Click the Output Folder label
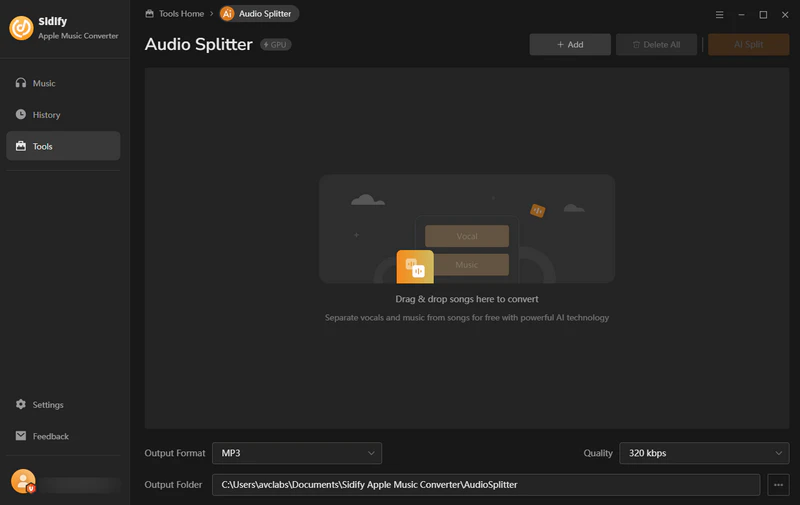Screen dimensions: 800x505 coord(173,485)
